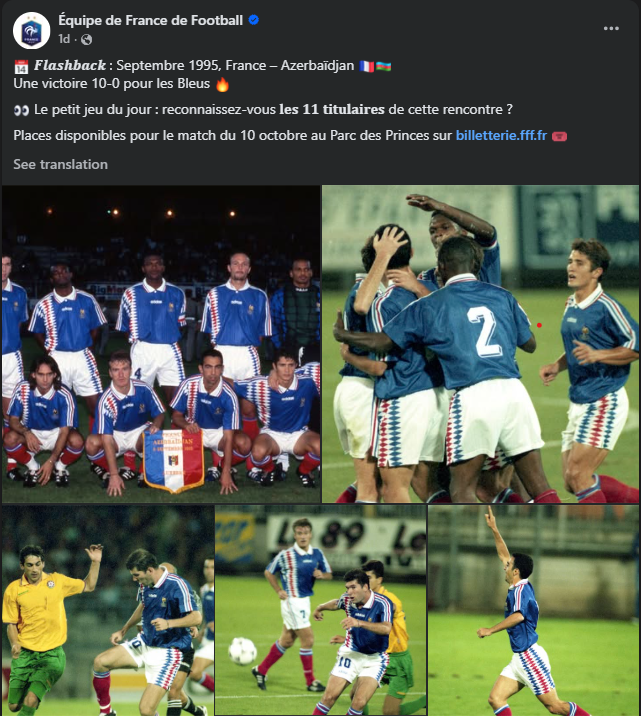Viewport: 641px width, 716px height.
Task: Open the billetterie.fff.fr link
Action: [501, 135]
